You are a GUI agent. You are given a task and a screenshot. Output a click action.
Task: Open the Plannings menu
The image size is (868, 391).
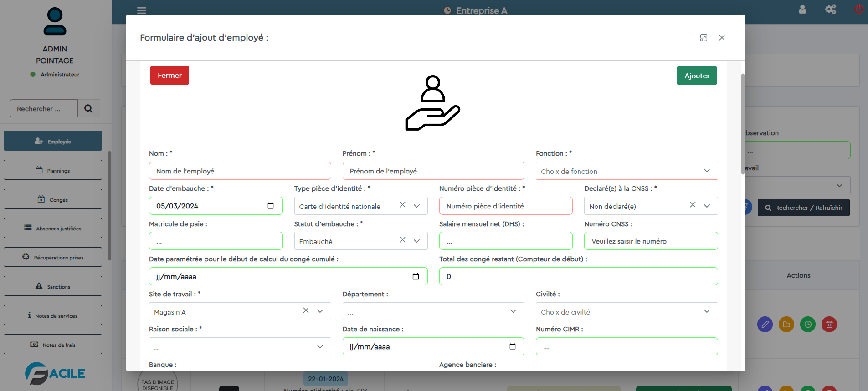[53, 170]
